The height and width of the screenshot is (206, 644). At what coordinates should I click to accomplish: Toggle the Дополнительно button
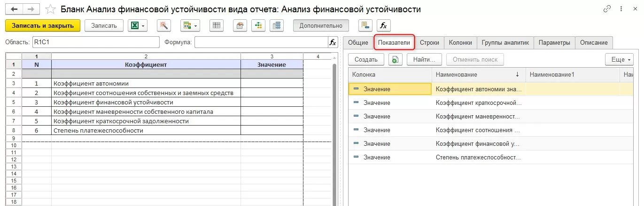pos(321,25)
